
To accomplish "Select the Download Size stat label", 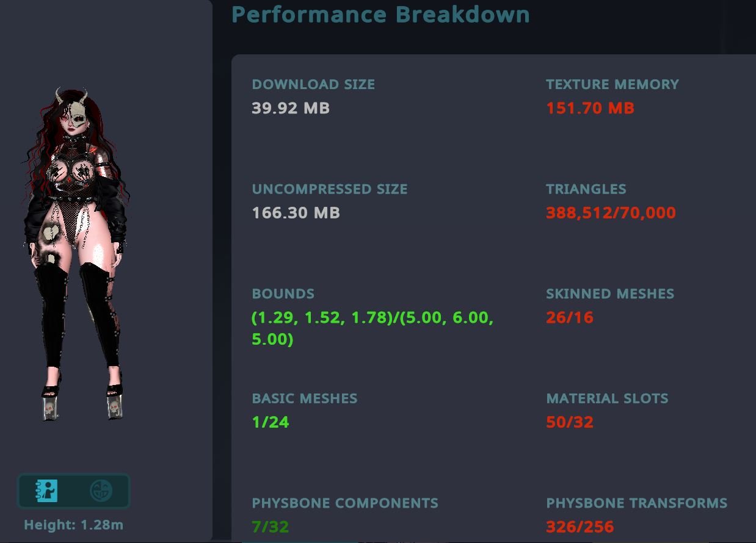I will (313, 84).
